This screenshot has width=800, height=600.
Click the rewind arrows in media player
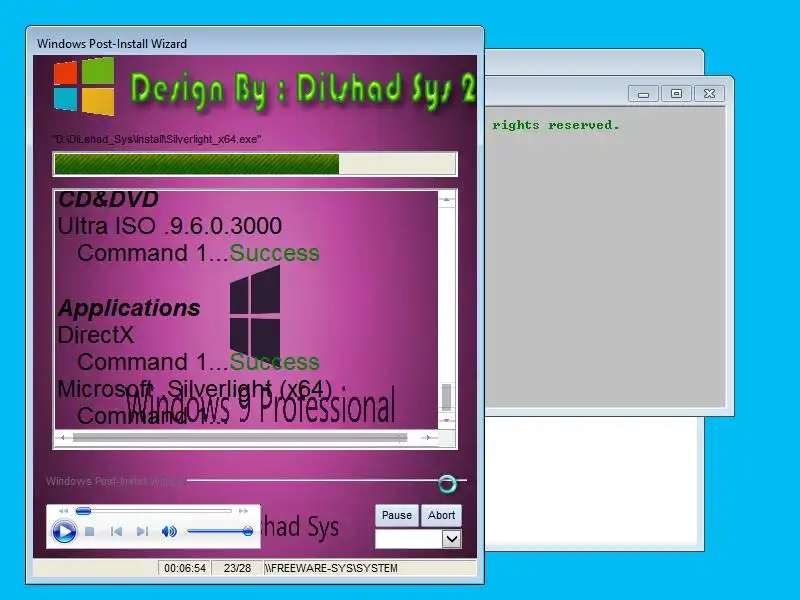[63, 511]
